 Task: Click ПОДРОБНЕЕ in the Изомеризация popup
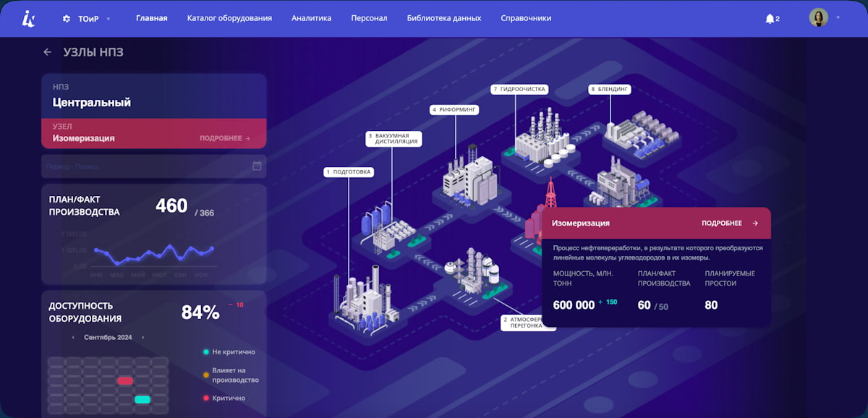pyautogui.click(x=721, y=223)
